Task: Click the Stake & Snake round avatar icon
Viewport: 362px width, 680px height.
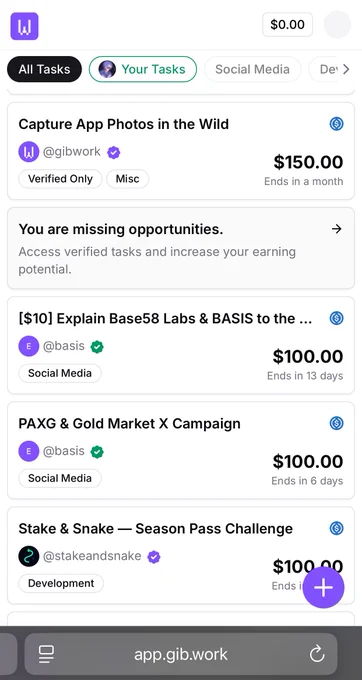Action: tap(29, 556)
